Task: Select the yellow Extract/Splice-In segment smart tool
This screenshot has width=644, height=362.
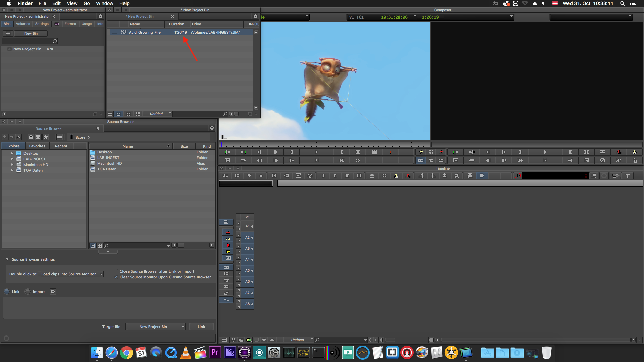Action: click(x=228, y=239)
